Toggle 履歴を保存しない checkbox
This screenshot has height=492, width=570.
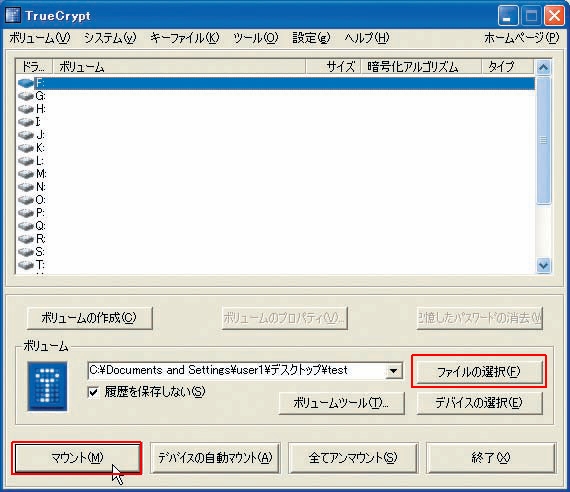[x=93, y=392]
